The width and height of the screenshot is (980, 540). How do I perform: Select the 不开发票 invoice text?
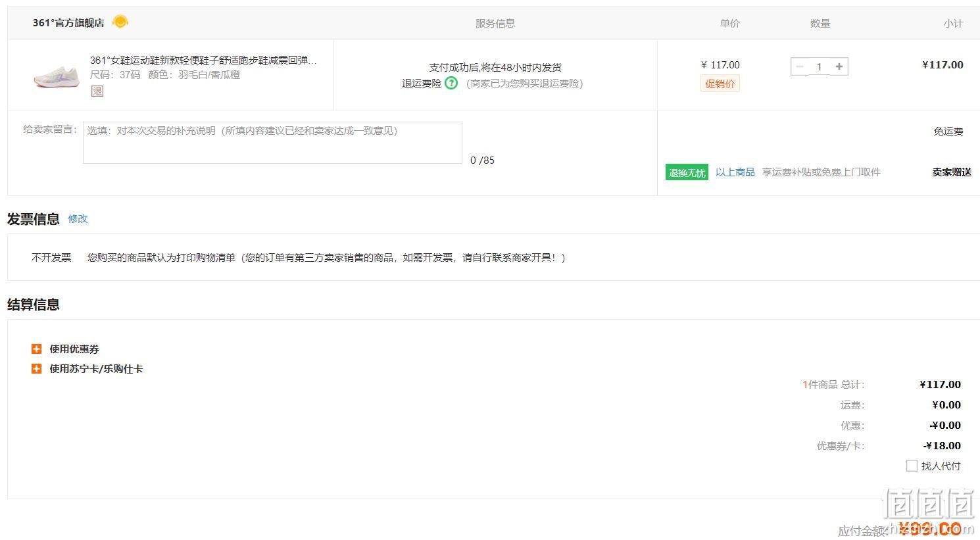[x=51, y=257]
